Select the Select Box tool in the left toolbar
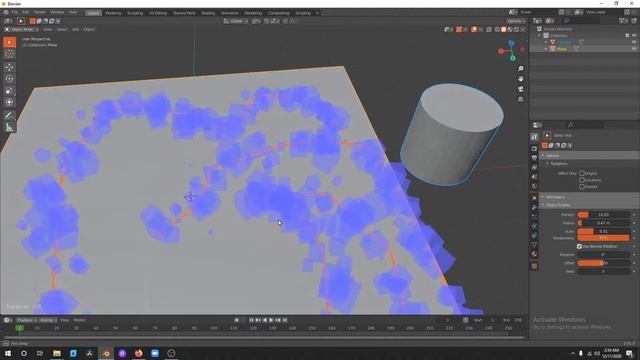The height and width of the screenshot is (360, 640). (9, 42)
